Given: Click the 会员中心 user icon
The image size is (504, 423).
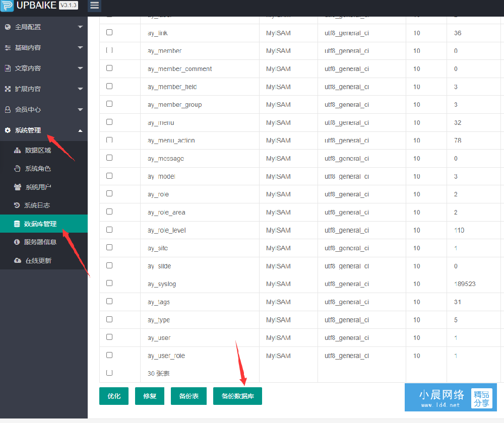Looking at the screenshot, I should click(x=8, y=109).
